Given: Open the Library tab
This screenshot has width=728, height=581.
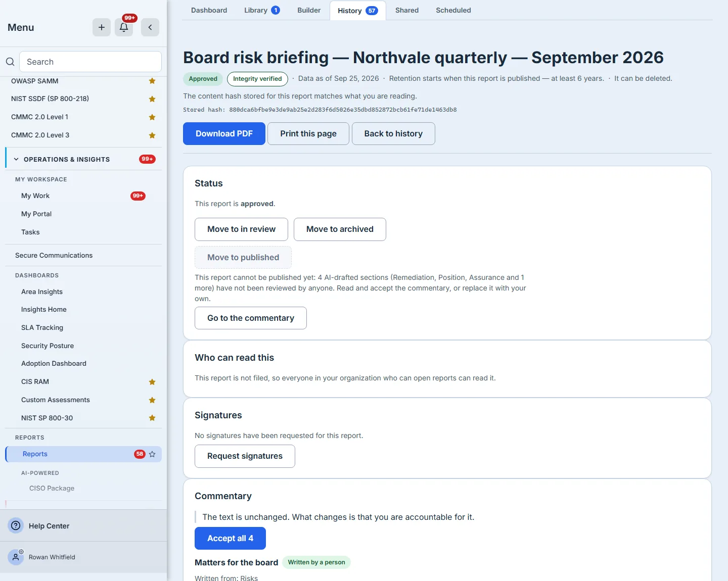Looking at the screenshot, I should click(x=262, y=10).
